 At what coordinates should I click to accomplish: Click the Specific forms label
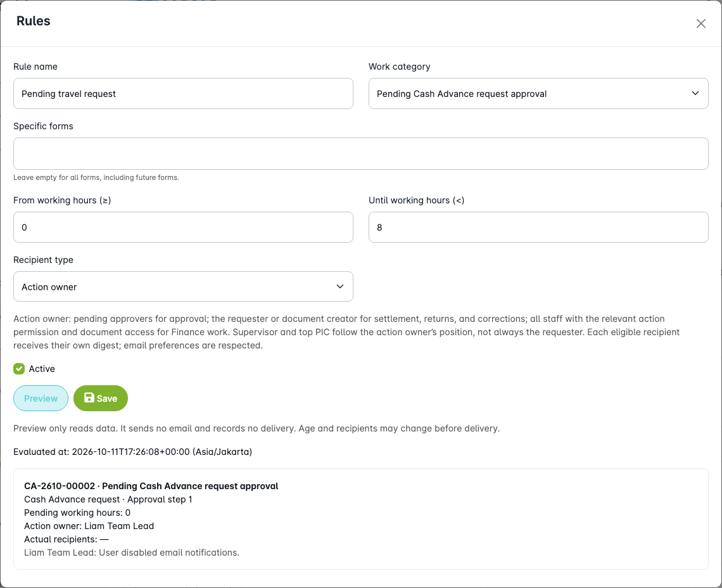coord(43,126)
